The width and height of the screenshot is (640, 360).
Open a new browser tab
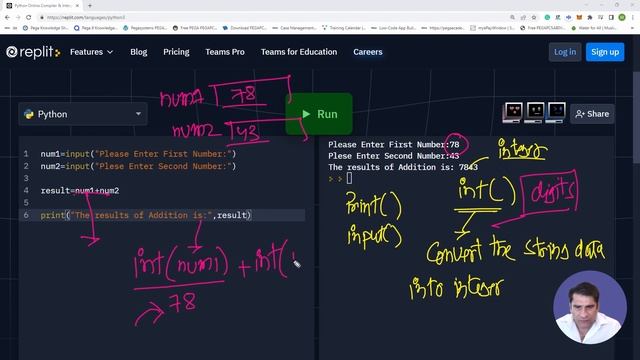coord(90,6)
